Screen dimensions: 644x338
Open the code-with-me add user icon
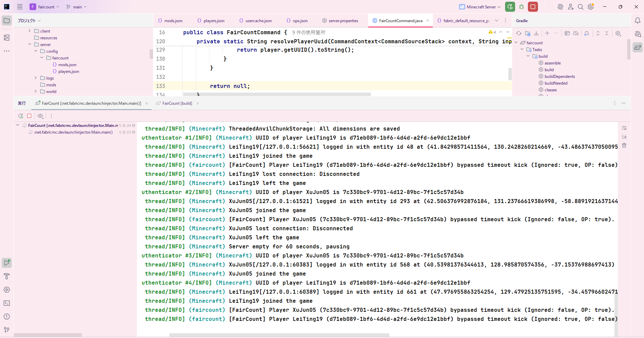pyautogui.click(x=571, y=7)
